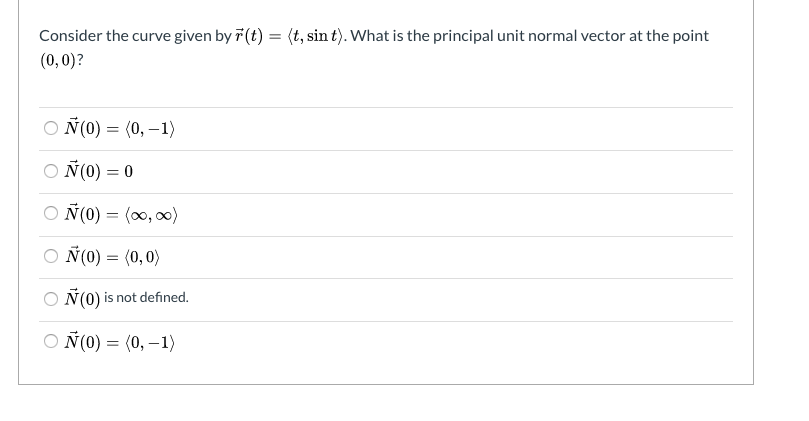Pick the radio button for N(0) = ⟨0, 0⟩
This screenshot has height=421, width=809.
(x=51, y=256)
